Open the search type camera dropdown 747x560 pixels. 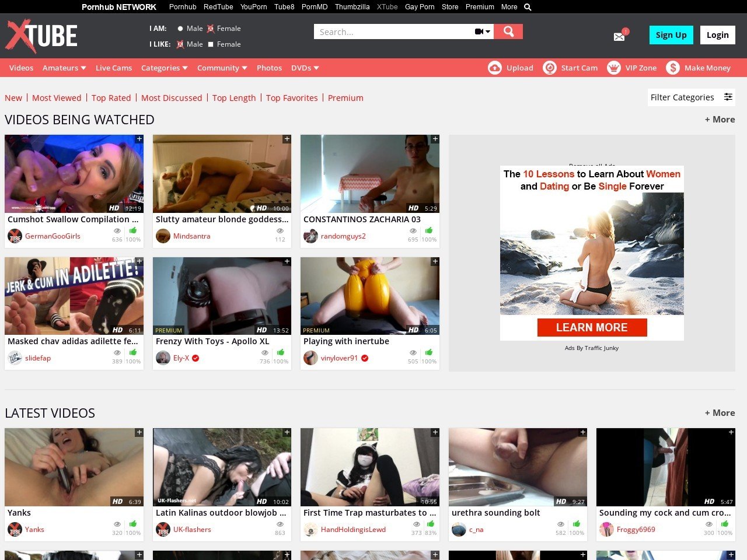coord(482,32)
